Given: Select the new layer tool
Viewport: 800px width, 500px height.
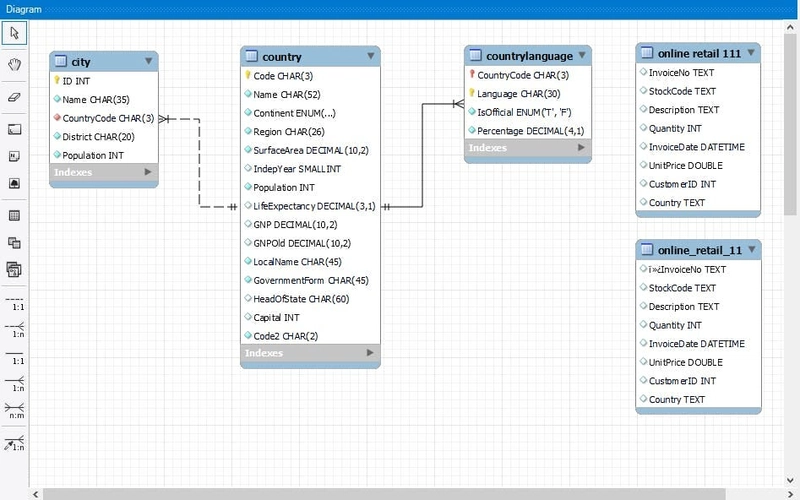Looking at the screenshot, I should 14,130.
